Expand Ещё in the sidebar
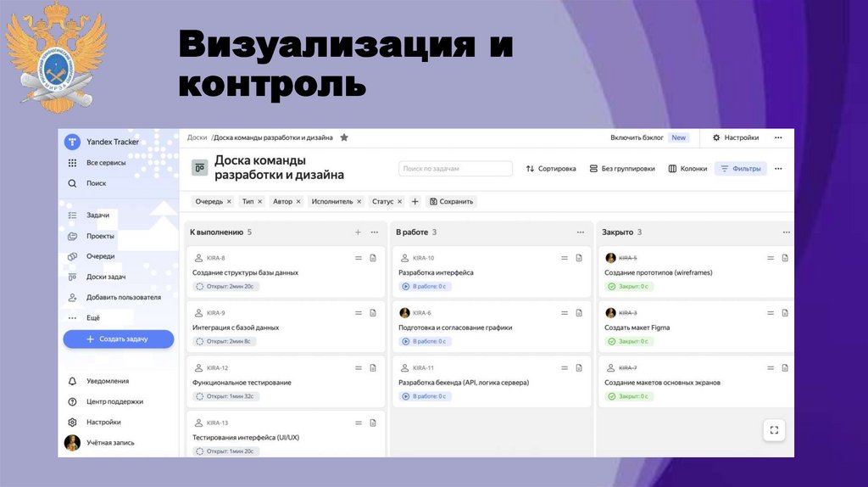The height and width of the screenshot is (487, 868). pyautogui.click(x=84, y=318)
